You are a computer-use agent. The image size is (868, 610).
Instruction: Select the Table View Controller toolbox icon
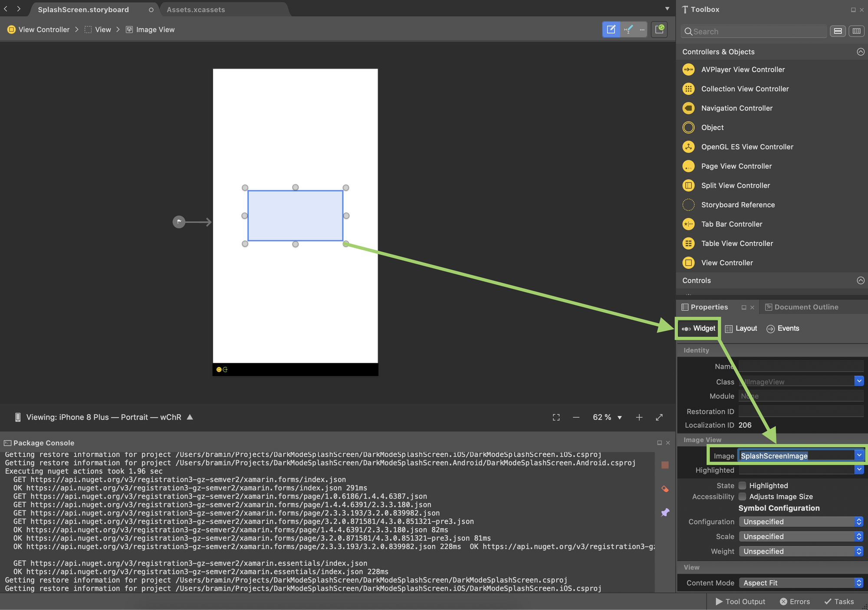click(688, 244)
